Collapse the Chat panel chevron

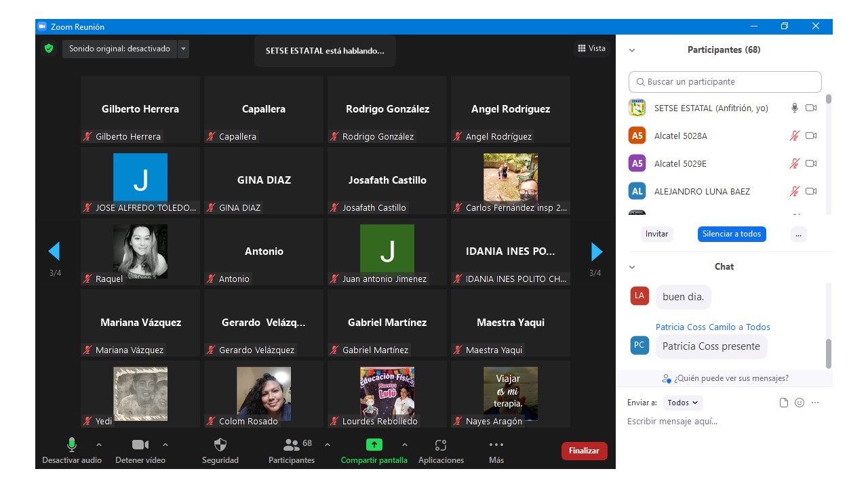tap(632, 267)
